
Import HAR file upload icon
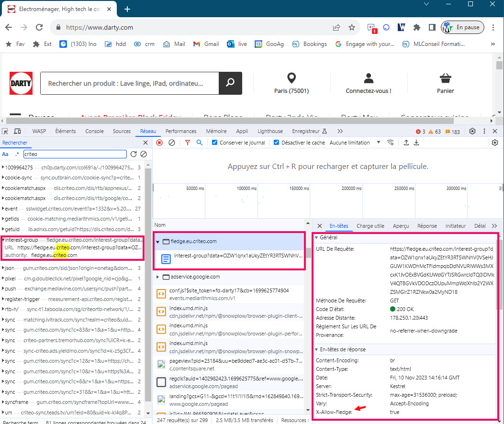406,143
